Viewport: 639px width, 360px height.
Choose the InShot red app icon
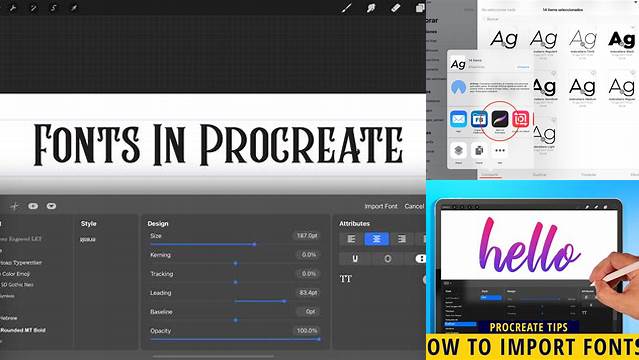click(521, 119)
